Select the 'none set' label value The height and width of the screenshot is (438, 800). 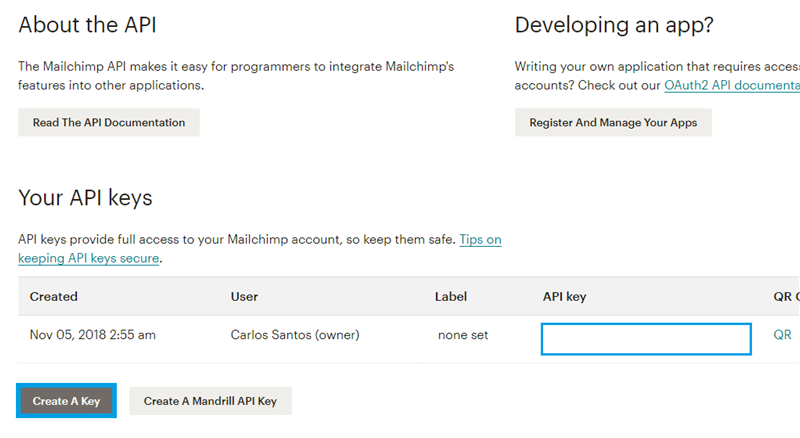pos(463,335)
